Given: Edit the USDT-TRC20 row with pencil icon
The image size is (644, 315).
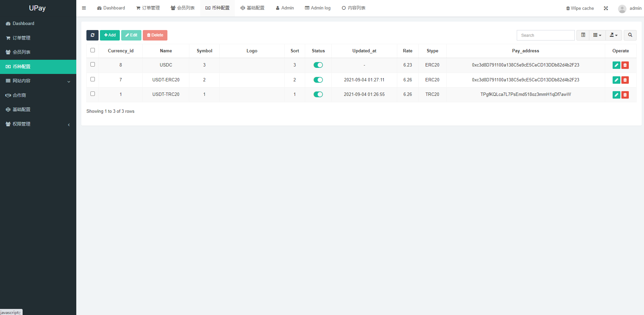Looking at the screenshot, I should point(616,95).
